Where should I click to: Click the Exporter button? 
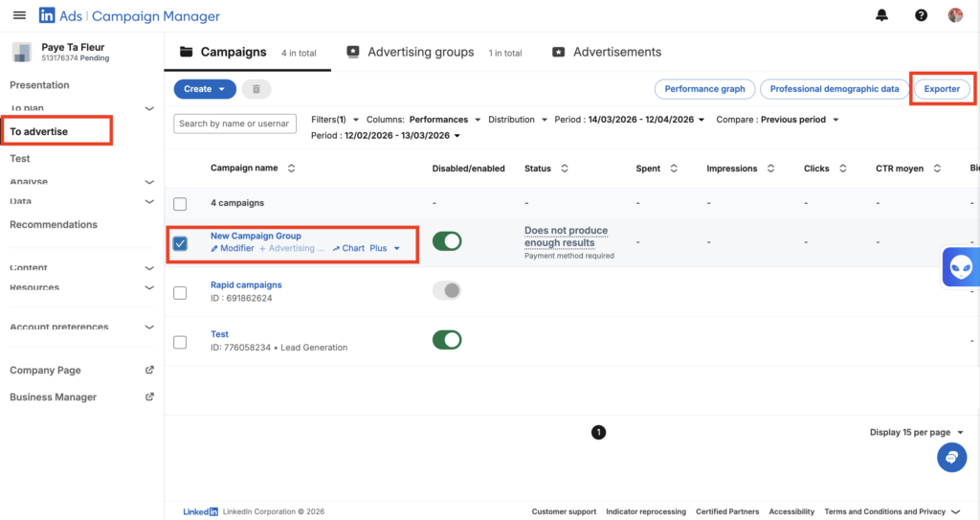[x=942, y=89]
